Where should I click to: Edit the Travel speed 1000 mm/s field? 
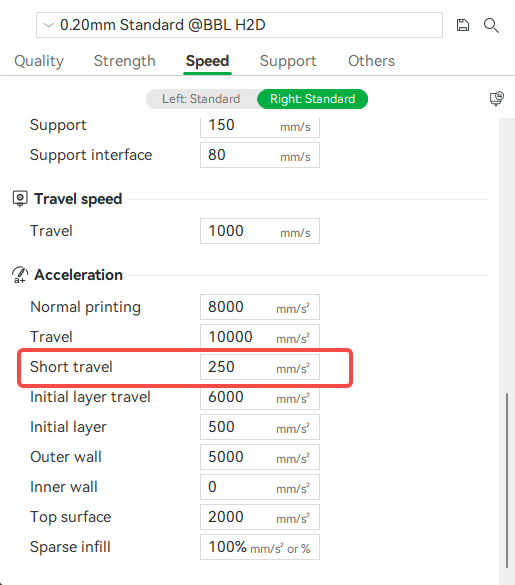[x=260, y=231]
